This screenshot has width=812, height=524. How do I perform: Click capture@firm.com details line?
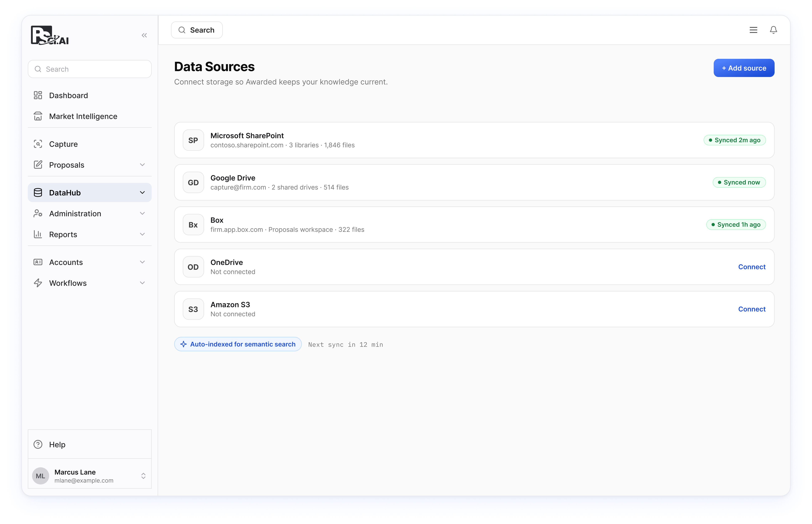click(x=279, y=187)
